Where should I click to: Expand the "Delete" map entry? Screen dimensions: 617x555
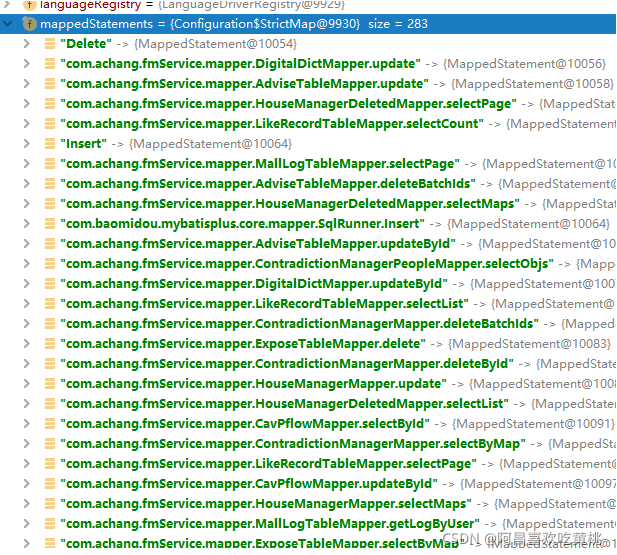[27, 43]
